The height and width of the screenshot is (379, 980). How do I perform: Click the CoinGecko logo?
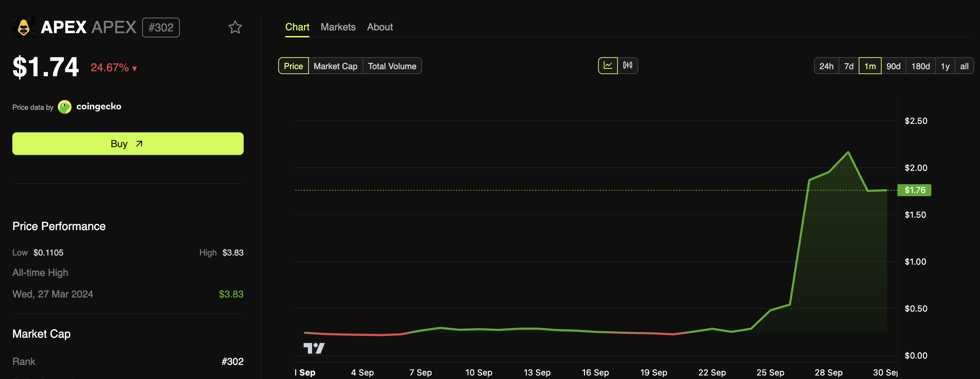[64, 107]
